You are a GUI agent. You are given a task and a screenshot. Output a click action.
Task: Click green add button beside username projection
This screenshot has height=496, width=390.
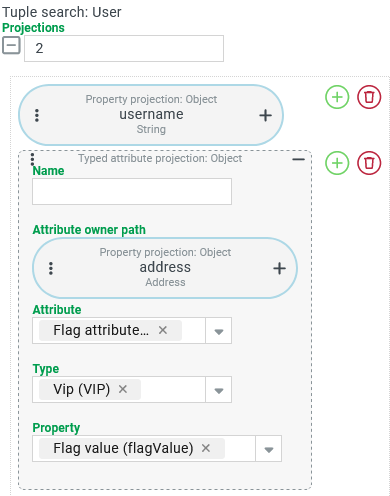point(337,97)
